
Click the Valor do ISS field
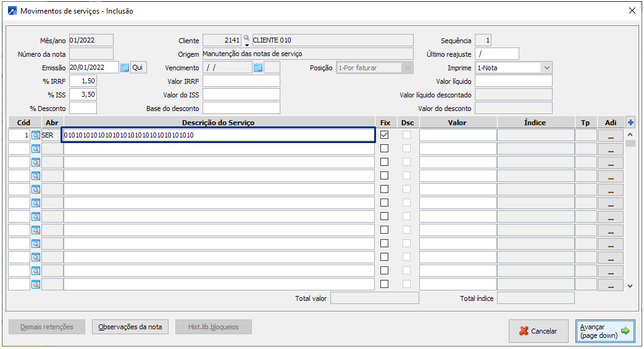(241, 94)
